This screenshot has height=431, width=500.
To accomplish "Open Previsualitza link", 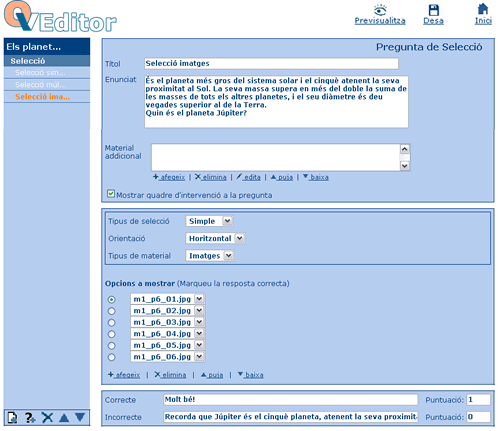I will [380, 21].
